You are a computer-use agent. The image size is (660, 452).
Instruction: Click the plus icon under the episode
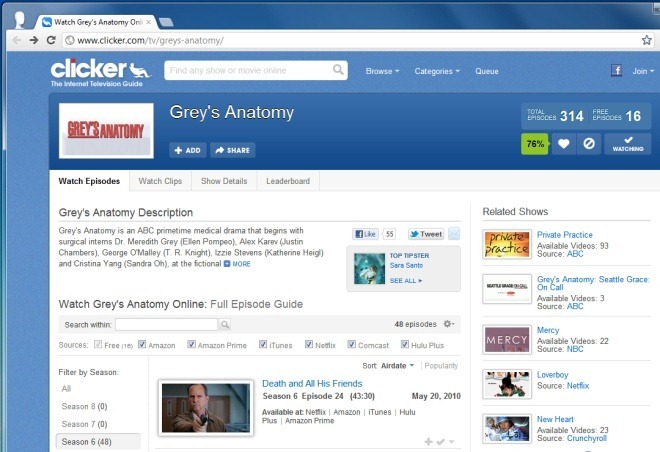coord(428,441)
